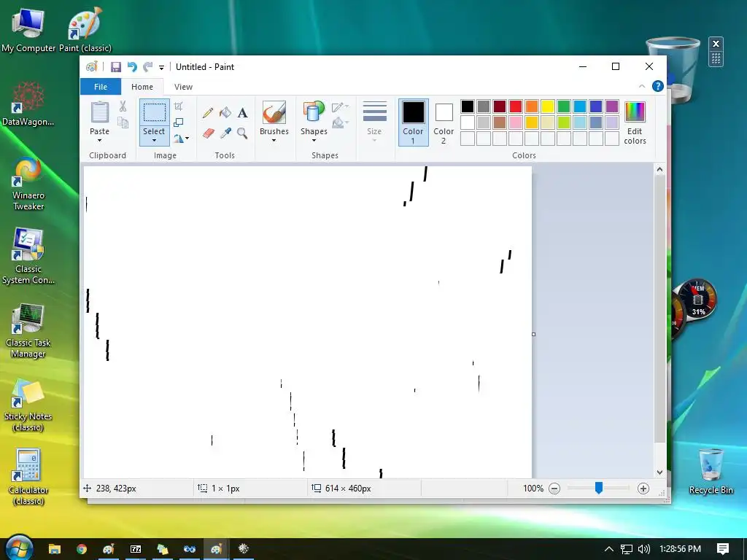Activate the Magnifier tool
The height and width of the screenshot is (560, 747).
242,133
